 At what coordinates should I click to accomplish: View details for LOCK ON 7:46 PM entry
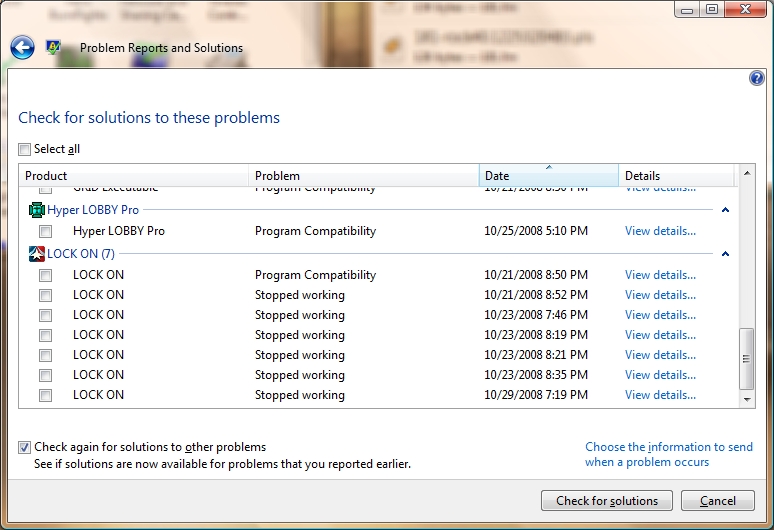[x=660, y=315]
